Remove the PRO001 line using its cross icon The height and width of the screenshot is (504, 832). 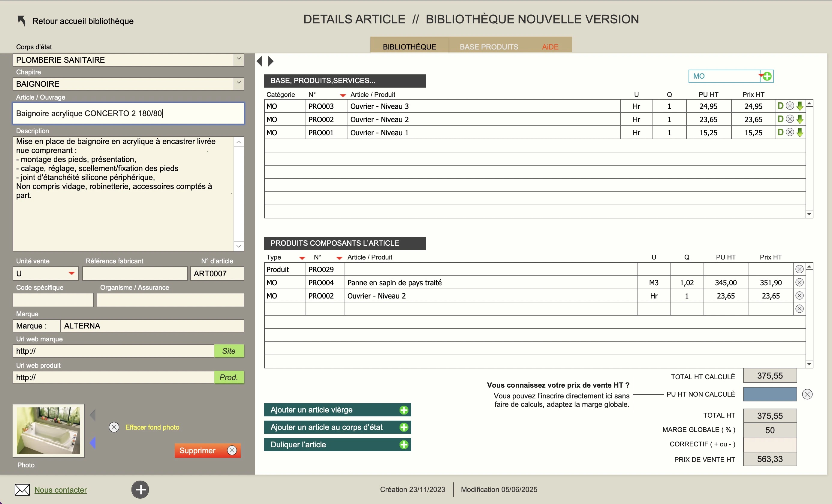pos(790,132)
